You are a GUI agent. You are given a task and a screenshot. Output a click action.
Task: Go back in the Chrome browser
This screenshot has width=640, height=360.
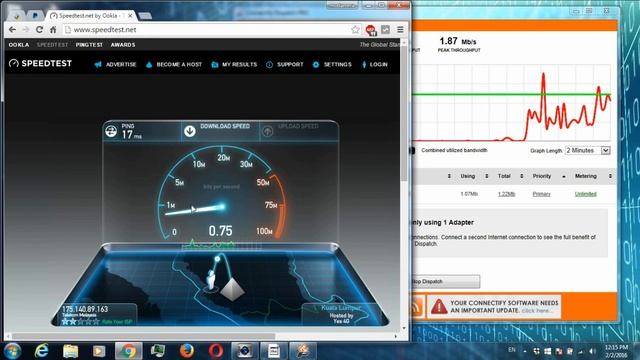pyautogui.click(x=12, y=30)
